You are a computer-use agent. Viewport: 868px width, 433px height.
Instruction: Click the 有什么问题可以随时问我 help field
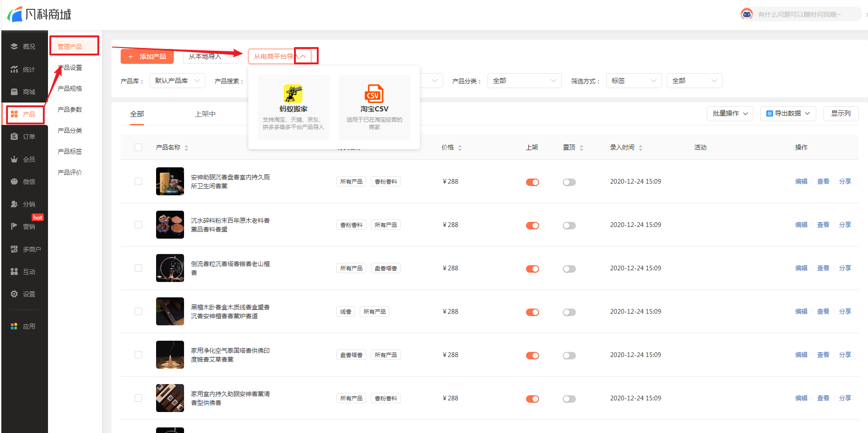click(800, 14)
